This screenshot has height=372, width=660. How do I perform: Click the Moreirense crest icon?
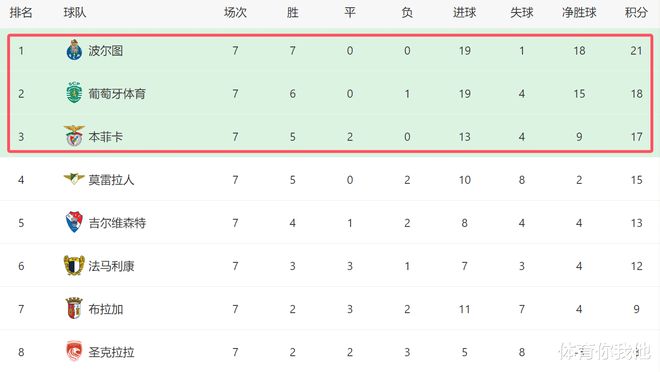tap(74, 179)
